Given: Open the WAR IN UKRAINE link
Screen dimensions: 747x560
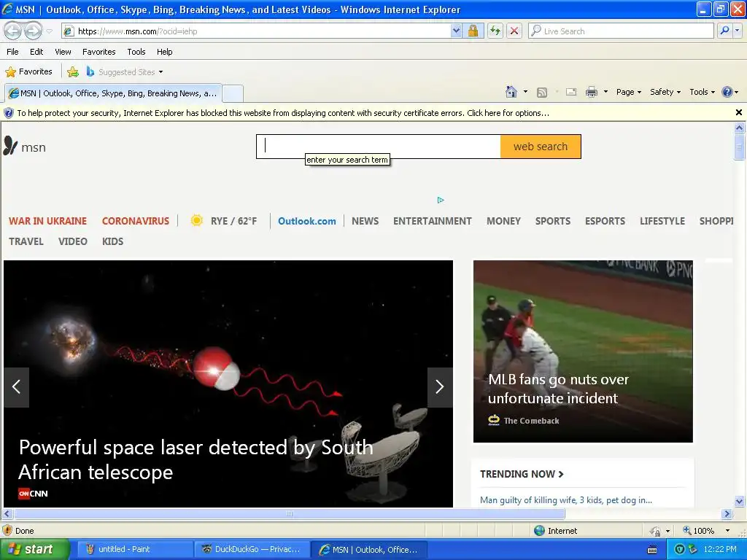Looking at the screenshot, I should (47, 221).
